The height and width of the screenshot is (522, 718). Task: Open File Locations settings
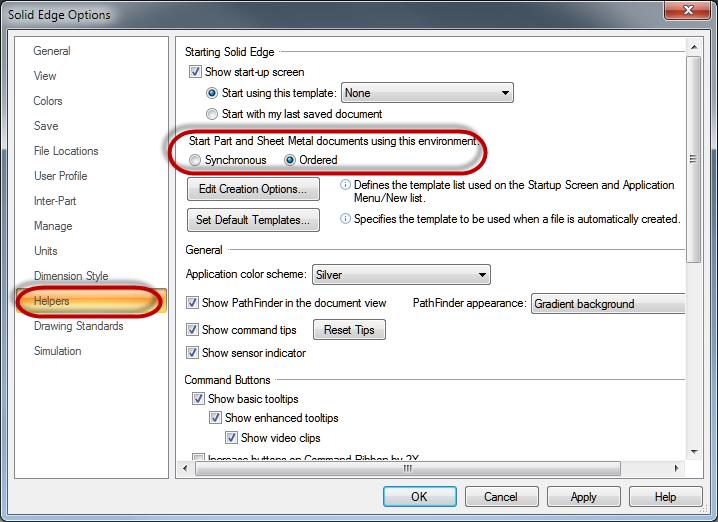tap(66, 151)
